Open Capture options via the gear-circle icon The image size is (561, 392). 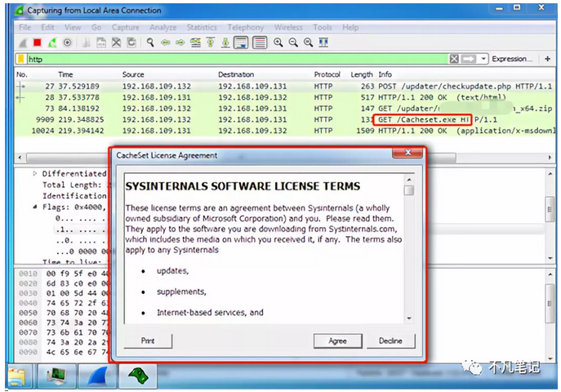pyautogui.click(x=67, y=42)
